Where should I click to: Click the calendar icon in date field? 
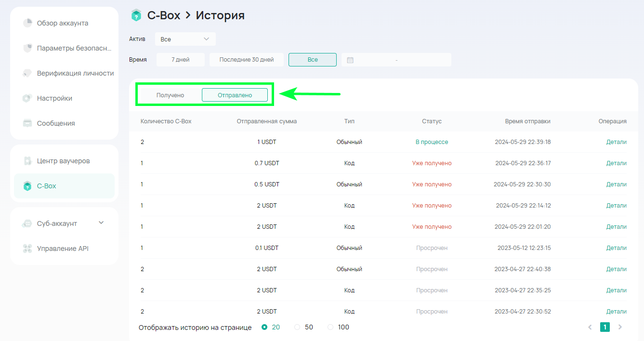350,60
